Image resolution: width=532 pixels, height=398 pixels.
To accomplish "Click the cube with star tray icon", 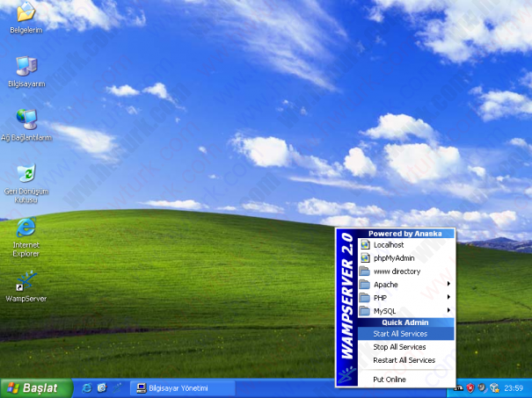I will [494, 387].
